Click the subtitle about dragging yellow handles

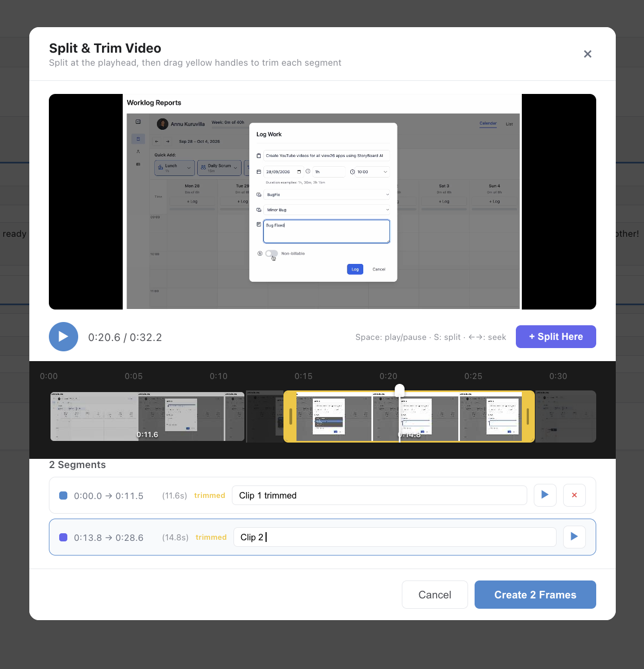(x=195, y=62)
